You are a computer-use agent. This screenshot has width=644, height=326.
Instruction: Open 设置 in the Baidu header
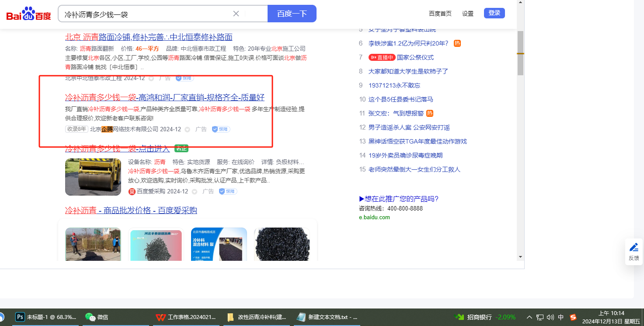[x=468, y=14]
